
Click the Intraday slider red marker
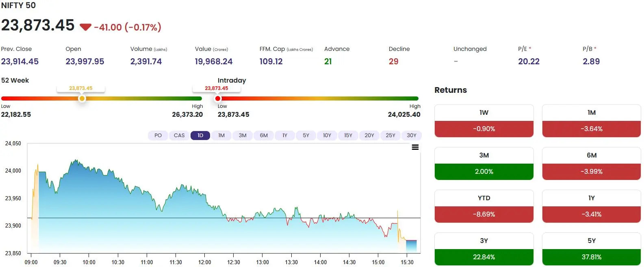(x=218, y=98)
